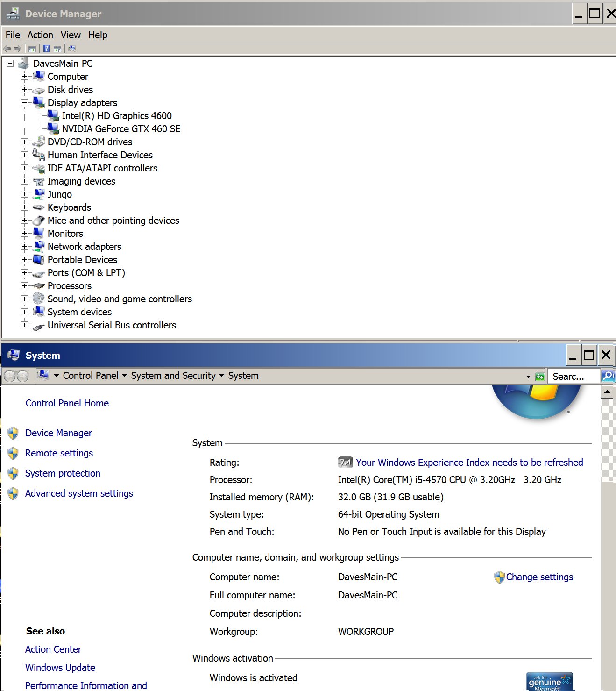This screenshot has height=691, width=616.
Task: Open the View menu in Device Manager
Action: point(71,35)
